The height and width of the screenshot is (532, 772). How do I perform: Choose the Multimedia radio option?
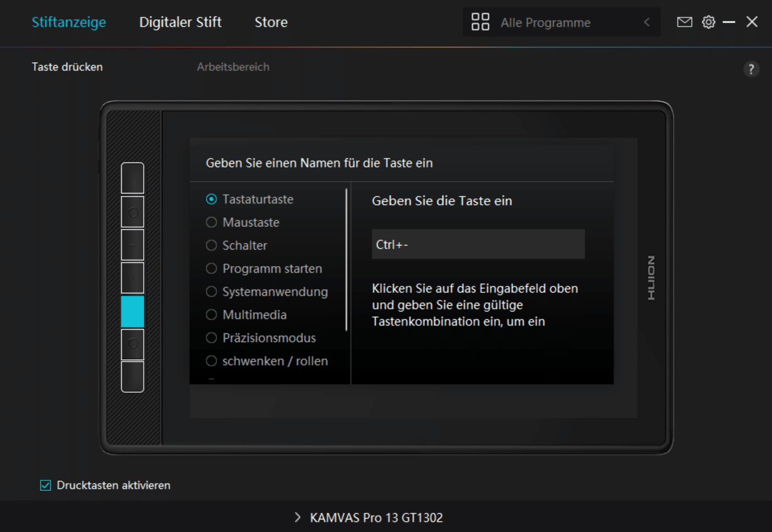click(211, 315)
